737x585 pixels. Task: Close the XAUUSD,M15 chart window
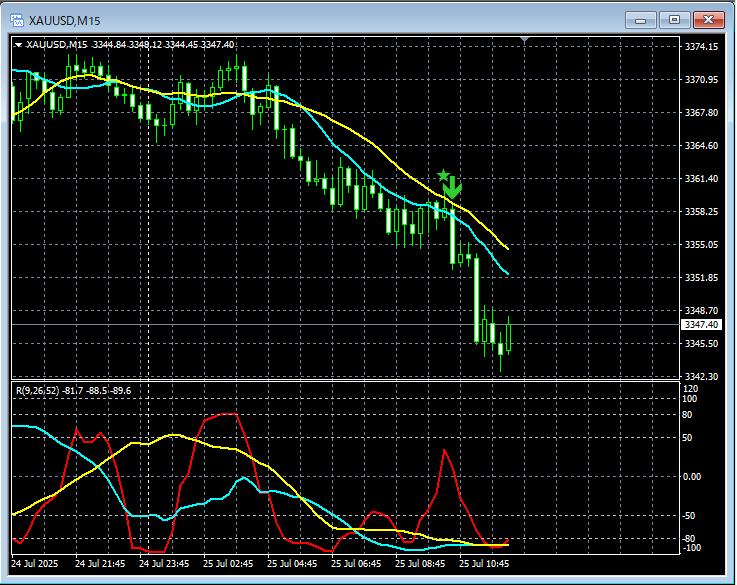point(710,19)
